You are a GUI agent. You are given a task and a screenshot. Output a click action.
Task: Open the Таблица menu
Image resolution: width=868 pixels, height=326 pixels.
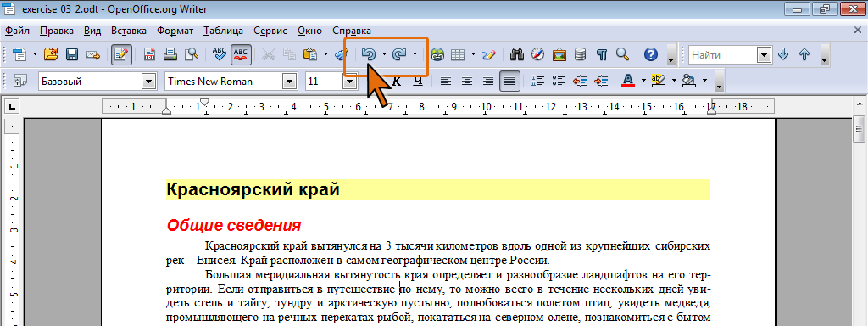pyautogui.click(x=223, y=31)
